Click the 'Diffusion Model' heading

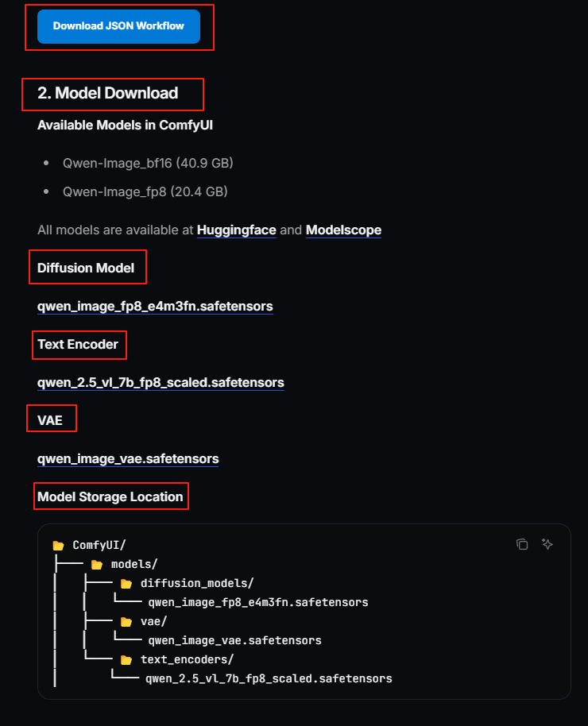pyautogui.click(x=86, y=268)
